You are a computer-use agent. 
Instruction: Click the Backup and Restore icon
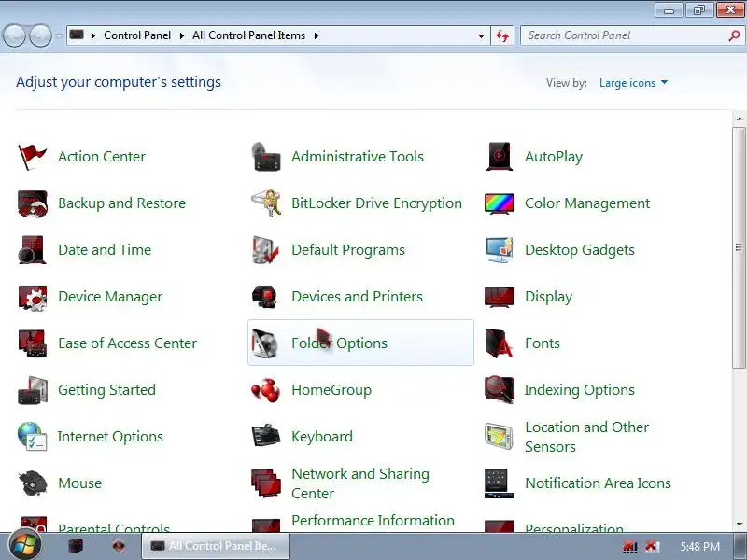(x=32, y=203)
